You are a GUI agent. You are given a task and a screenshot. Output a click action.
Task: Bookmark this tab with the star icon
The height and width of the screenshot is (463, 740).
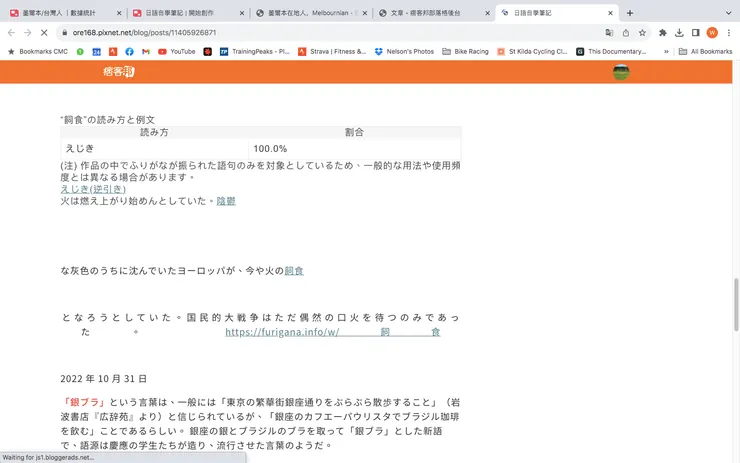pyautogui.click(x=642, y=33)
